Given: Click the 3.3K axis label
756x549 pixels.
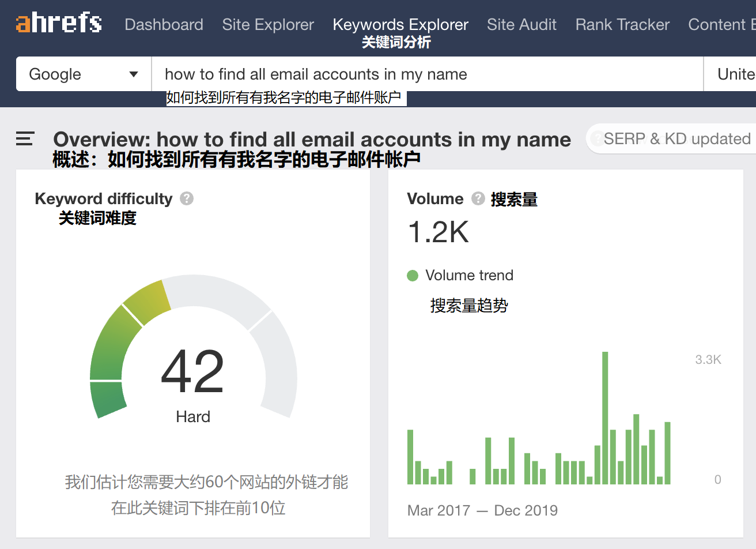Looking at the screenshot, I should pos(708,360).
